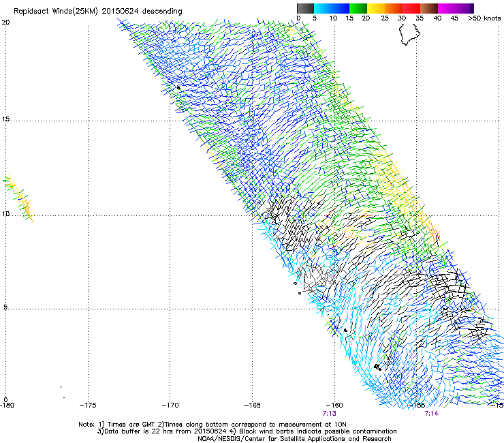Click the '20' latitude axis label
This screenshot has height=443, width=504.
pos(5,22)
